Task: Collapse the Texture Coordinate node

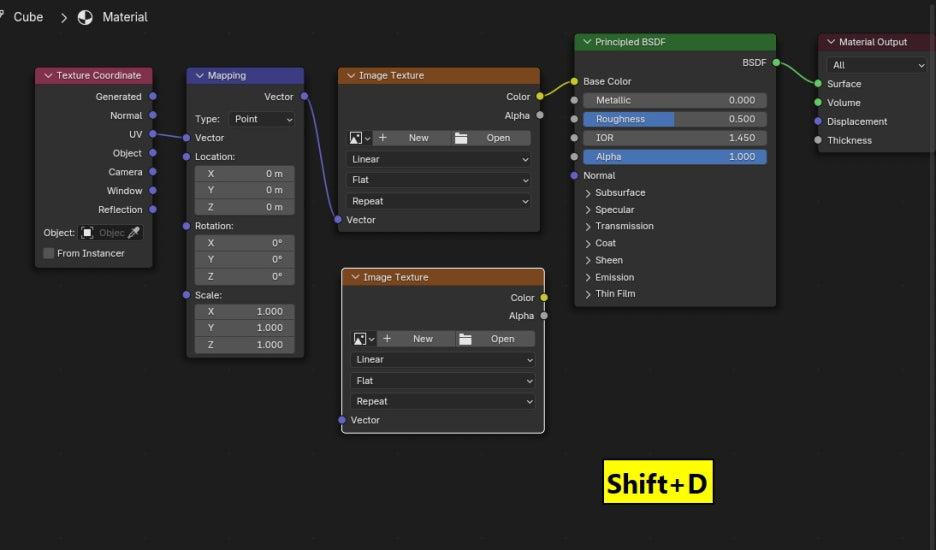Action: click(48, 75)
